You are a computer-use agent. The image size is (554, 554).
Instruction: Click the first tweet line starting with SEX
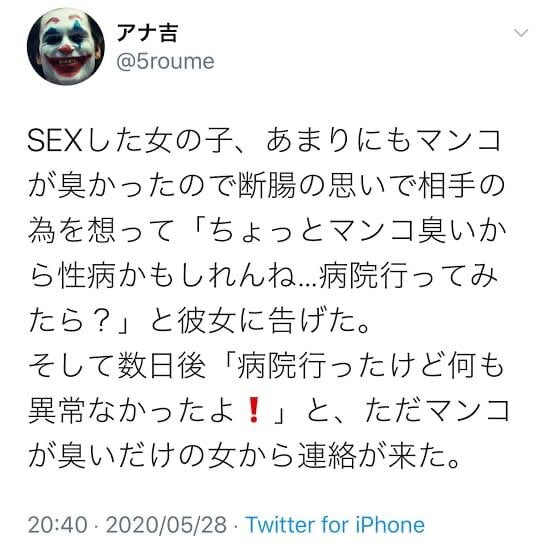pos(264,140)
